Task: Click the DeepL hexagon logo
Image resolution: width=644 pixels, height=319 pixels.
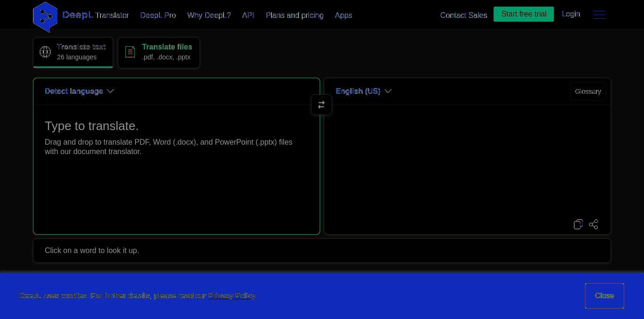Action: pos(45,17)
